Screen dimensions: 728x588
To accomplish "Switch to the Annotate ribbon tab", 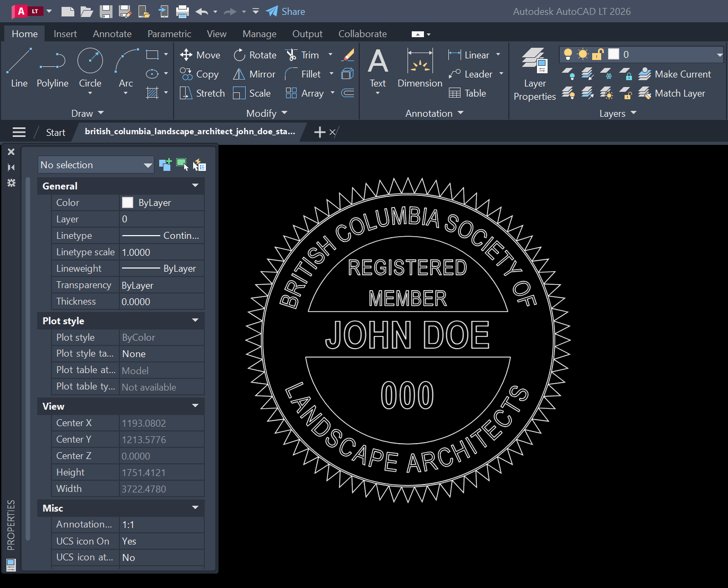I will pos(112,33).
